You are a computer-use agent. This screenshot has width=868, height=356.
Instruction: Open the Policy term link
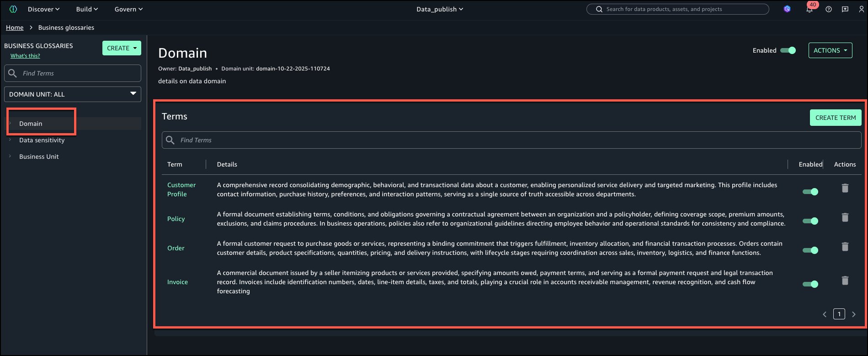(x=176, y=219)
